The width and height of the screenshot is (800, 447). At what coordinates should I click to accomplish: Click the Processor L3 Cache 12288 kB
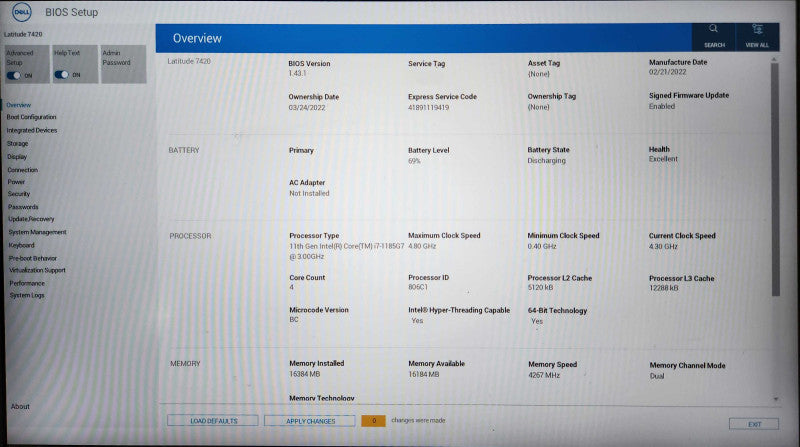point(664,288)
